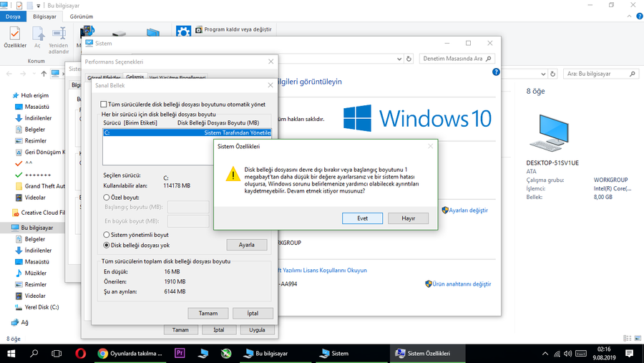The width and height of the screenshot is (644, 363).
Task: Click the blue help question mark icon
Action: coord(496,72)
